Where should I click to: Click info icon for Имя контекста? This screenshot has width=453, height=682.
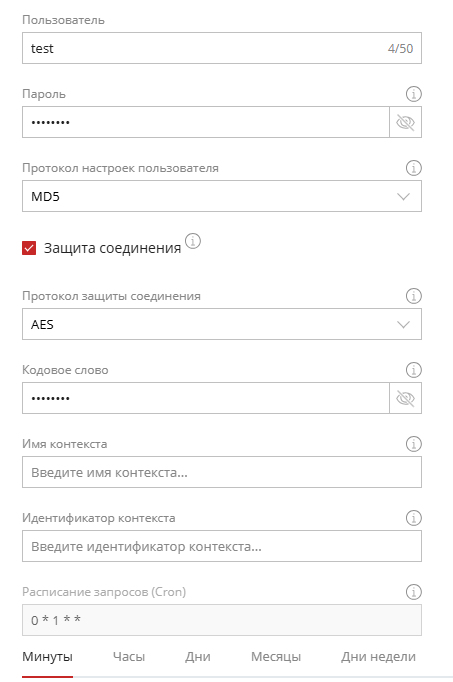click(x=413, y=444)
